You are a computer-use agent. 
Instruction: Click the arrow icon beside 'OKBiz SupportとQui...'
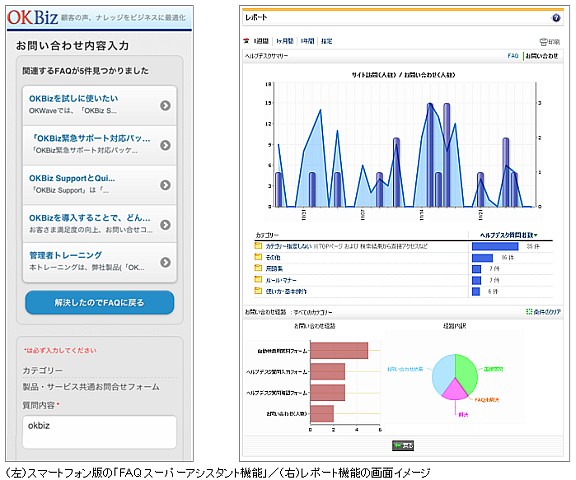pyautogui.click(x=165, y=185)
